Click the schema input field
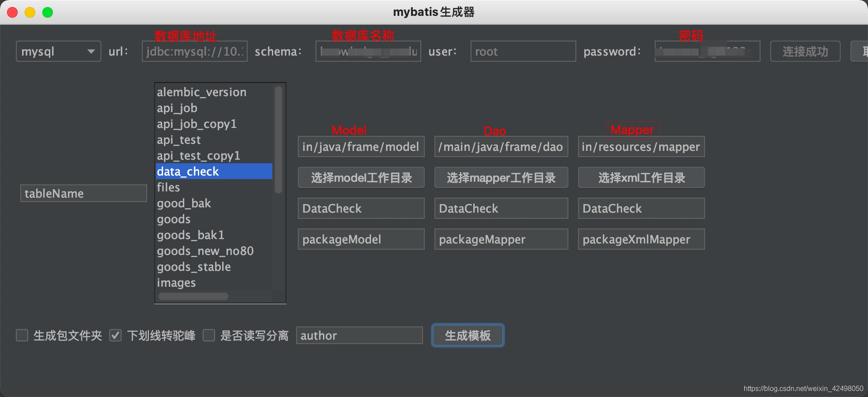868x397 pixels. click(x=368, y=51)
